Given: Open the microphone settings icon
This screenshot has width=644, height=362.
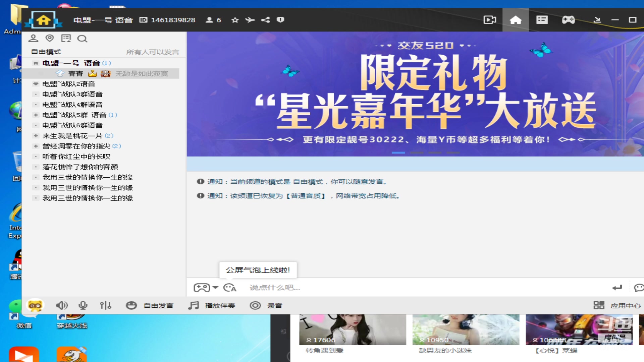Looking at the screenshot, I should point(83,305).
